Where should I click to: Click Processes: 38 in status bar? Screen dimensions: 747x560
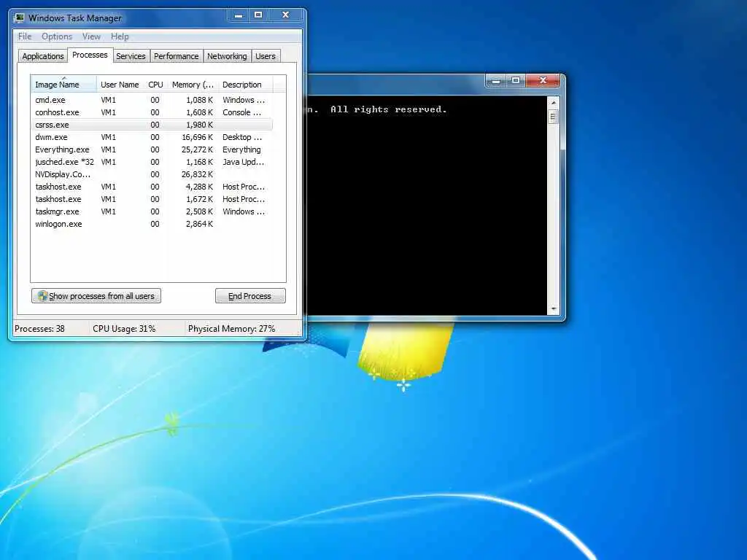coord(39,329)
